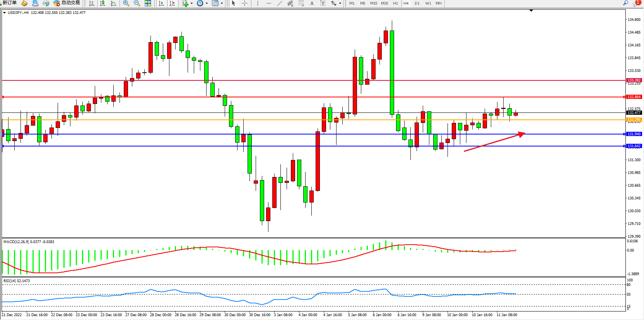
Task: Switch chart to bar chart view
Action: pos(92,3)
